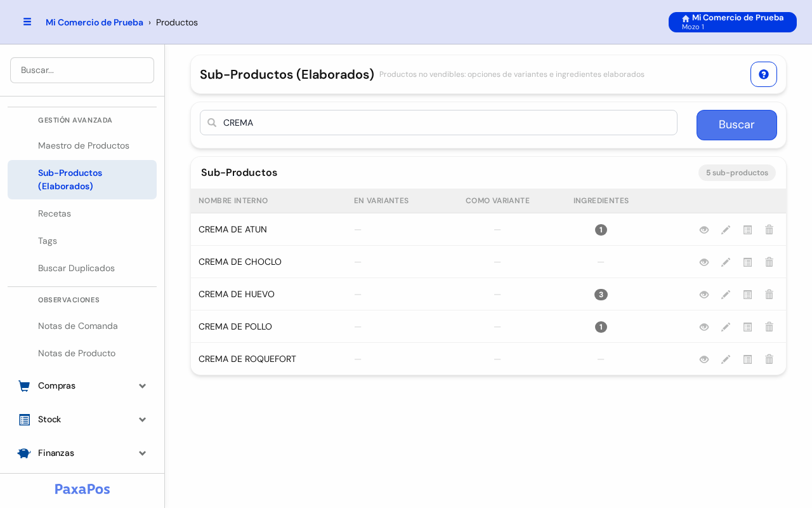Viewport: 812px width, 508px height.
Task: Delete CREMA DE HUEVO with the trash icon
Action: (x=769, y=295)
